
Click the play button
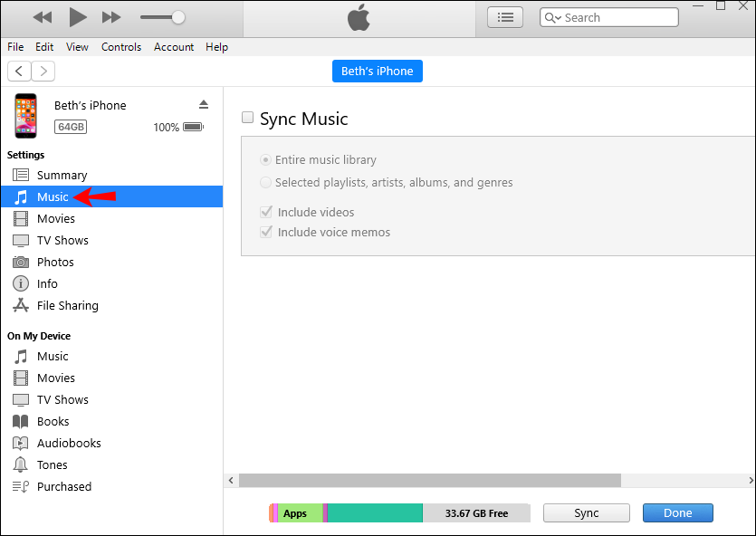[78, 17]
